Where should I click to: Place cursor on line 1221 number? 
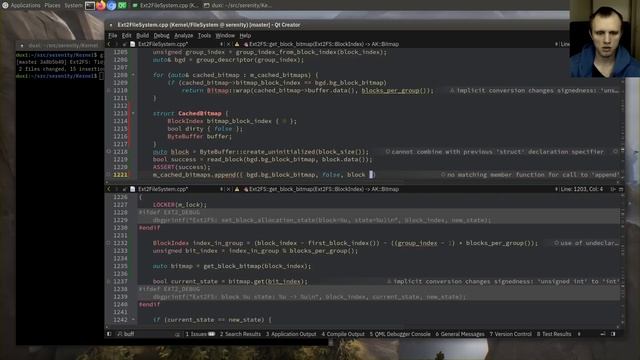[x=120, y=175]
